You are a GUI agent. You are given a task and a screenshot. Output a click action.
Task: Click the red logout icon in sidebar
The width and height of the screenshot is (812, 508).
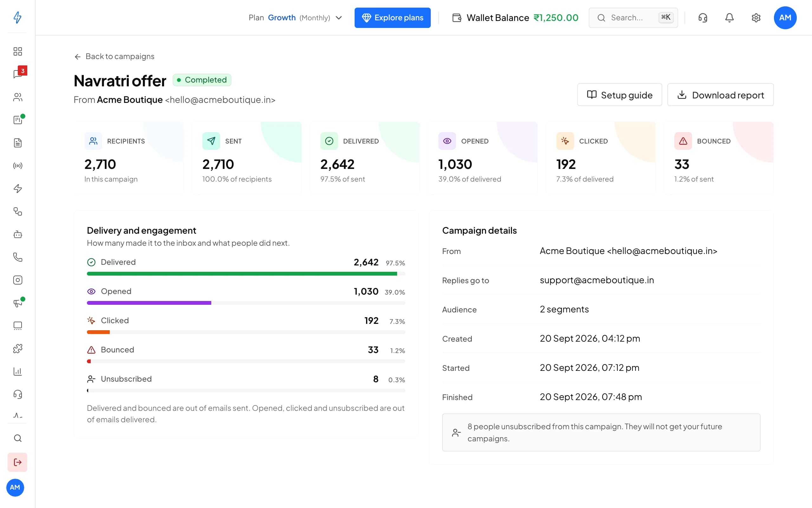click(x=17, y=462)
